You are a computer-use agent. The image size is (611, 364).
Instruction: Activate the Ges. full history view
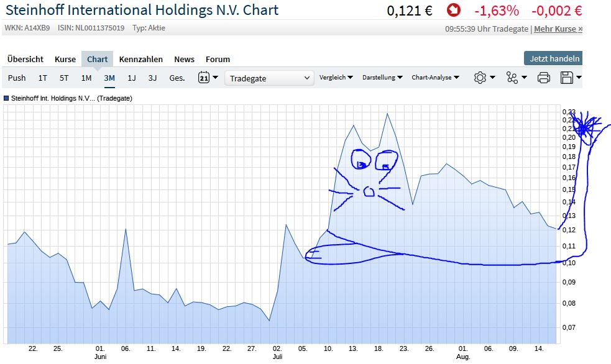point(176,78)
